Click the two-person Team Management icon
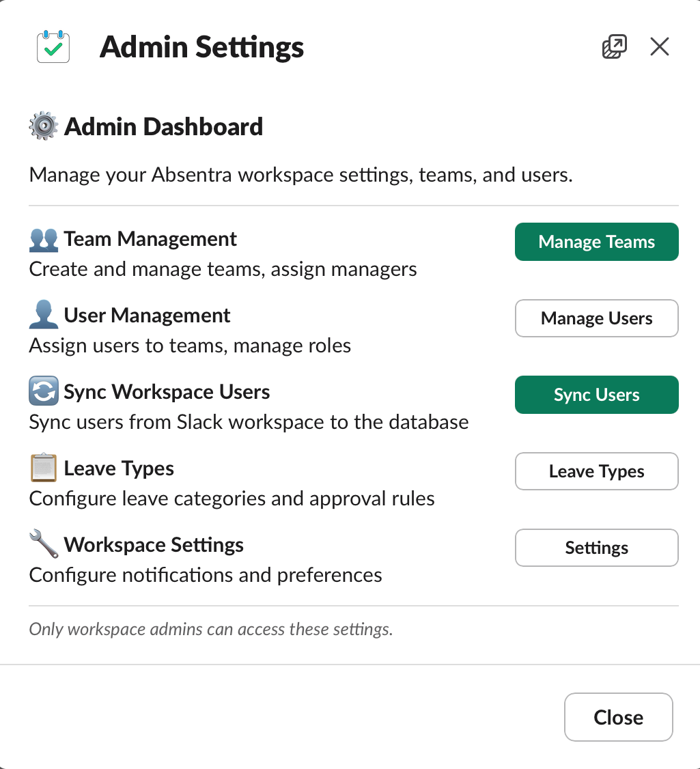This screenshot has width=700, height=769. click(43, 240)
